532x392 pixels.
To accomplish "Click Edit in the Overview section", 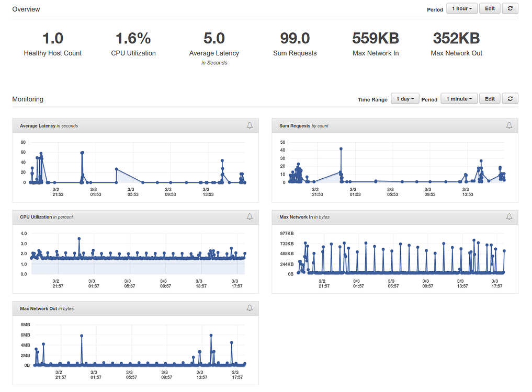I will (x=489, y=8).
